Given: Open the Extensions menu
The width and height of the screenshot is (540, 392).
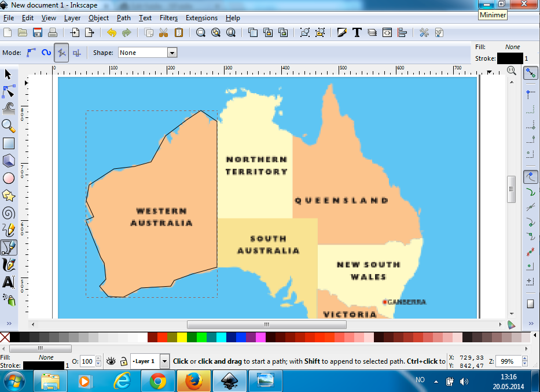Looking at the screenshot, I should coord(201,18).
